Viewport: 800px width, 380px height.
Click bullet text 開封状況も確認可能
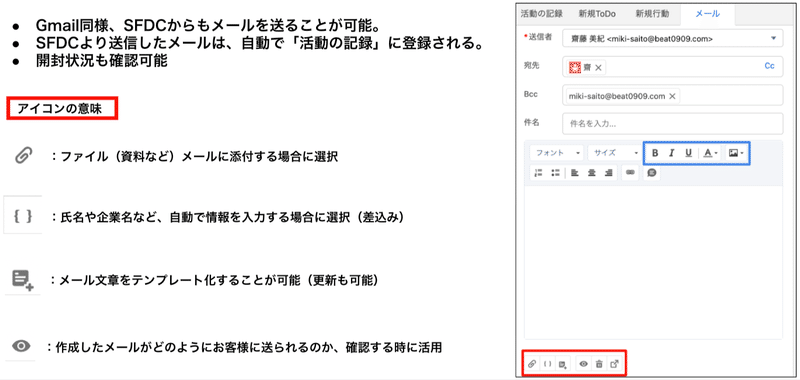102,61
